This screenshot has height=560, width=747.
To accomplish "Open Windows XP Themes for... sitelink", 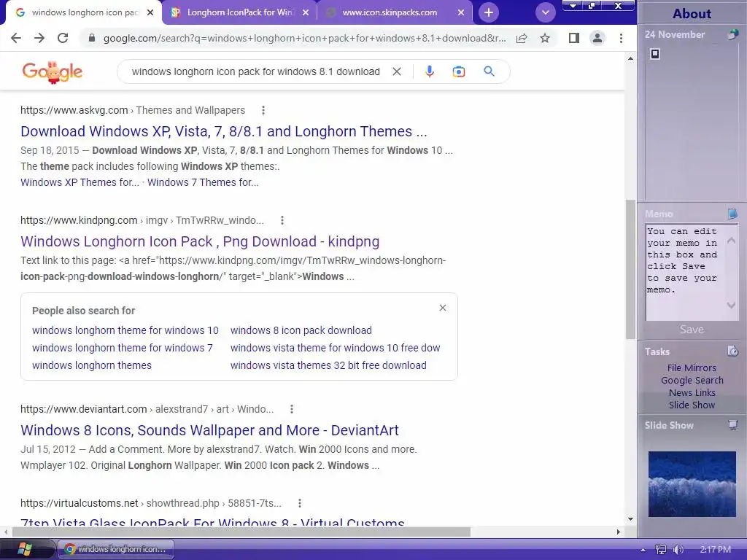I will click(80, 182).
